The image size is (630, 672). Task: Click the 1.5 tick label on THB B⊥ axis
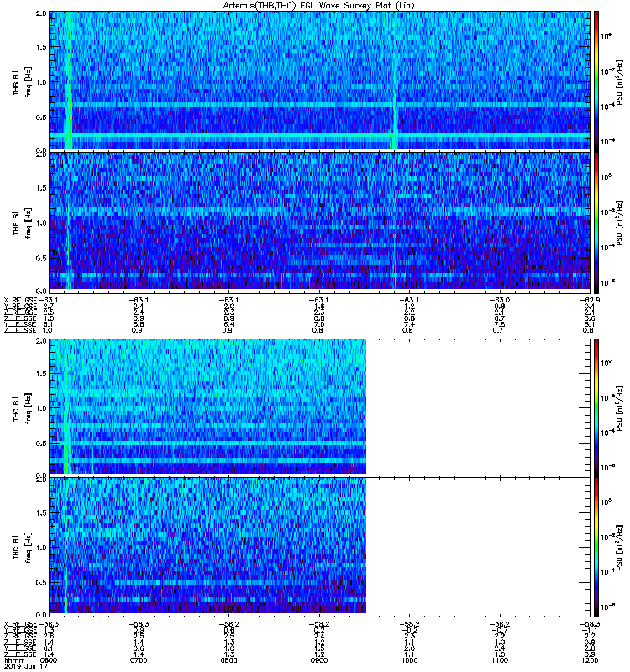pyautogui.click(x=41, y=47)
